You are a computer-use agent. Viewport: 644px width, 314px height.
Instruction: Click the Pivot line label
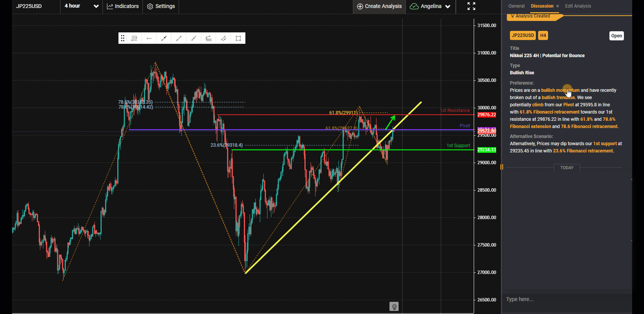coord(465,126)
